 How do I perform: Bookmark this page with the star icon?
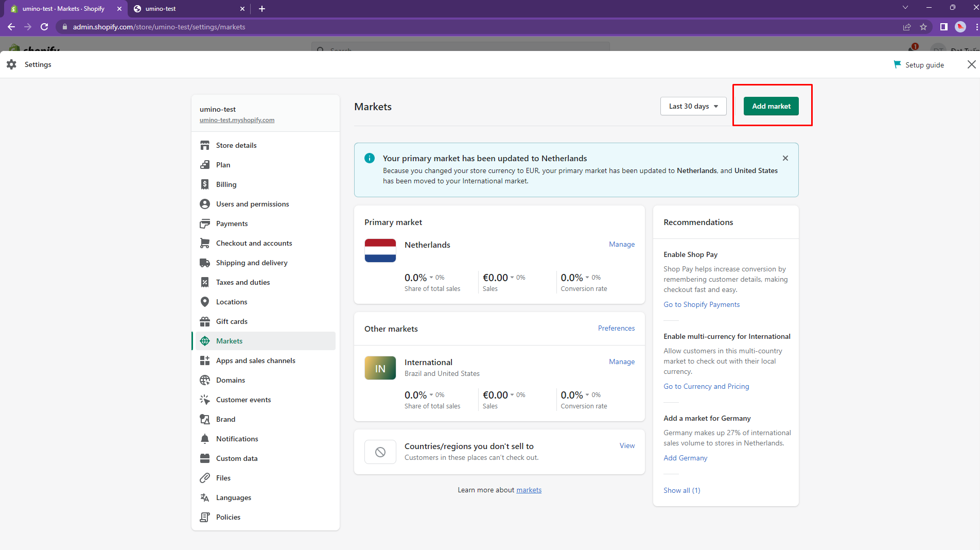[923, 27]
